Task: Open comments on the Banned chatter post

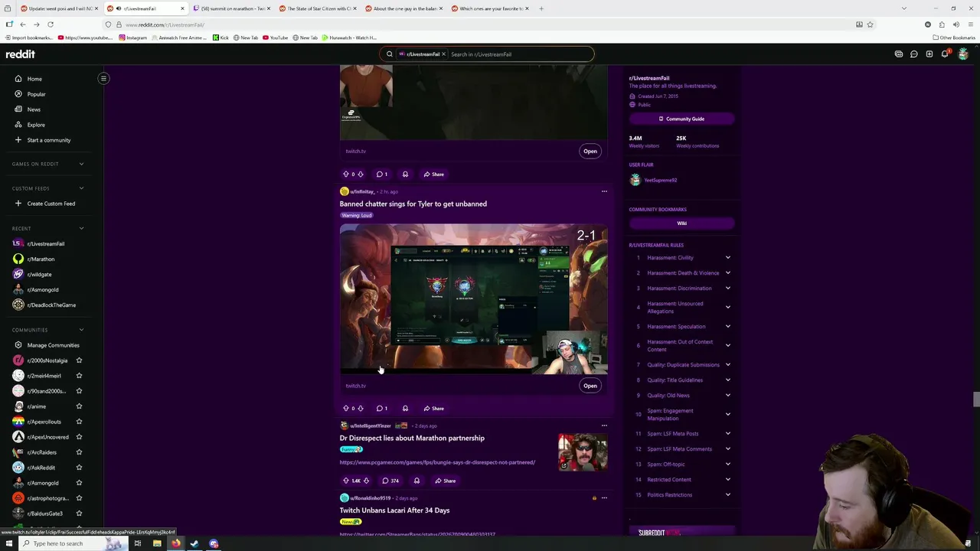Action: 382,409
